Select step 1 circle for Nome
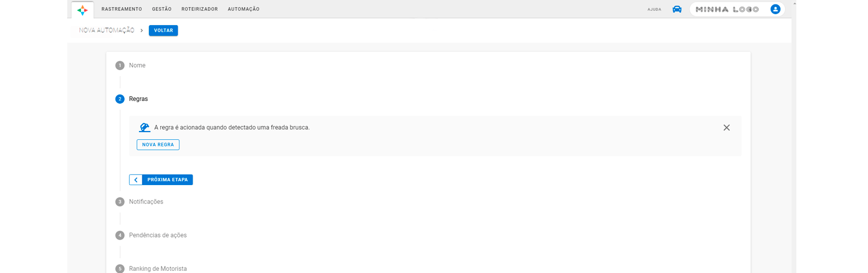868x273 pixels. pyautogui.click(x=120, y=66)
